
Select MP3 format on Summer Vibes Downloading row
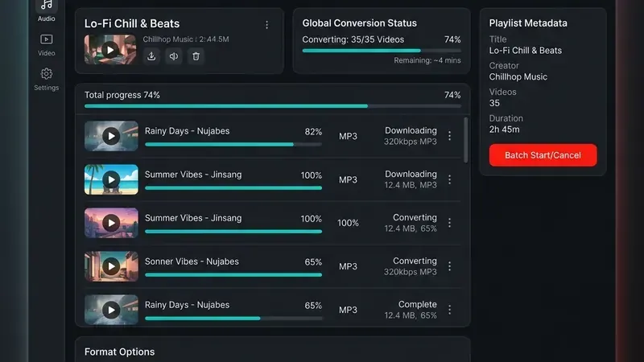[348, 179]
